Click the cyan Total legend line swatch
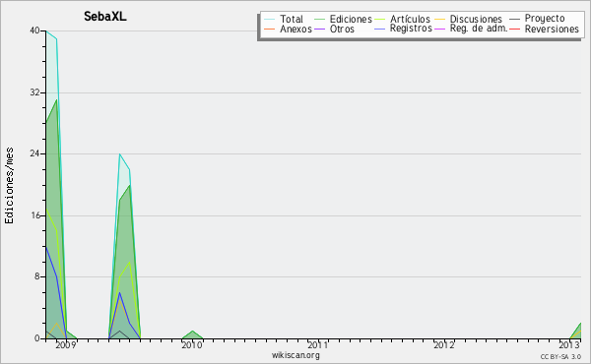This screenshot has height=364, width=591. [x=270, y=19]
